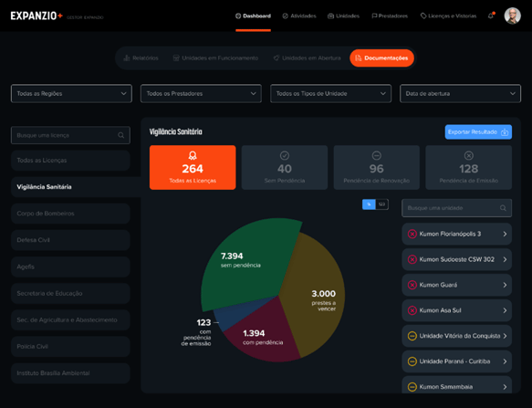Switch to Unidades em Funcionamento tab
The height and width of the screenshot is (408, 532).
coord(215,58)
